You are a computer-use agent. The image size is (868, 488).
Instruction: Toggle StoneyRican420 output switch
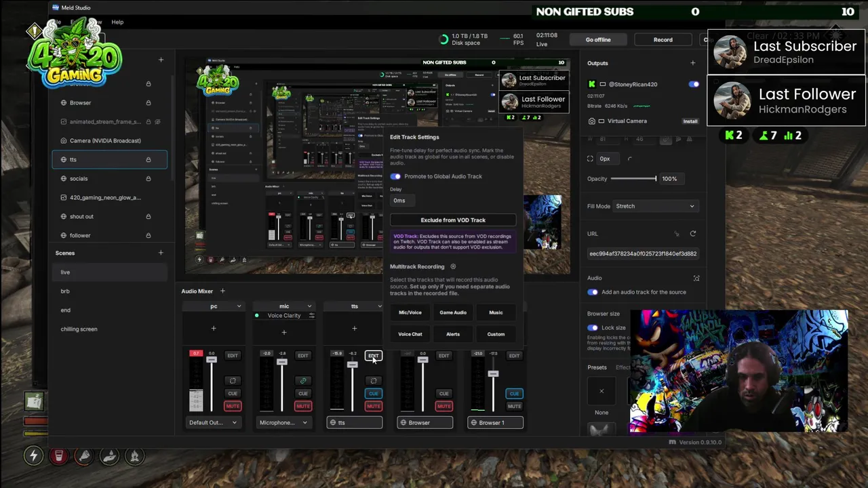694,84
